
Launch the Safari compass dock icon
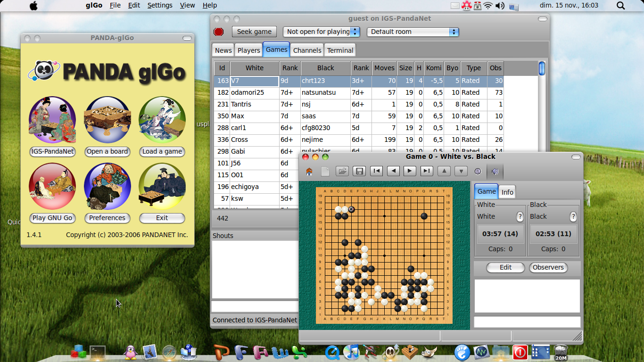coord(169,352)
